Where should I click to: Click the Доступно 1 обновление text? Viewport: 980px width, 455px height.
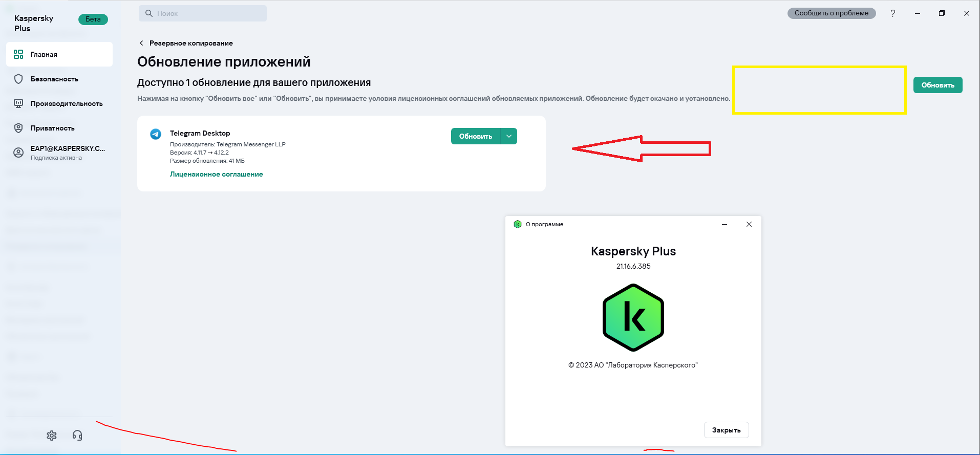(254, 82)
